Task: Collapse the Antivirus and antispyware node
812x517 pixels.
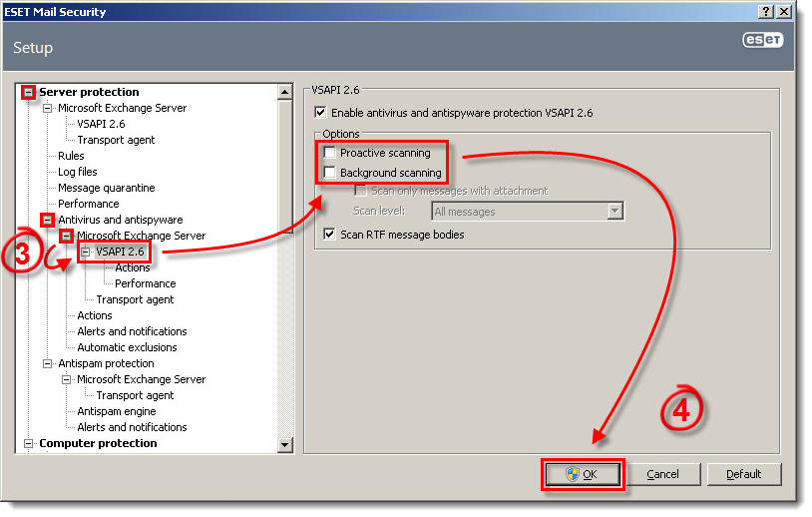Action: coord(48,221)
